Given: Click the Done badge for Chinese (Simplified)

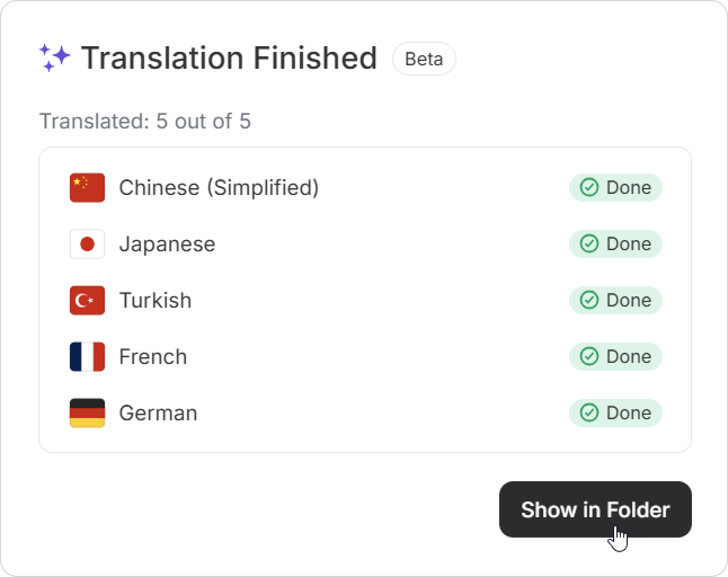Looking at the screenshot, I should click(x=615, y=188).
